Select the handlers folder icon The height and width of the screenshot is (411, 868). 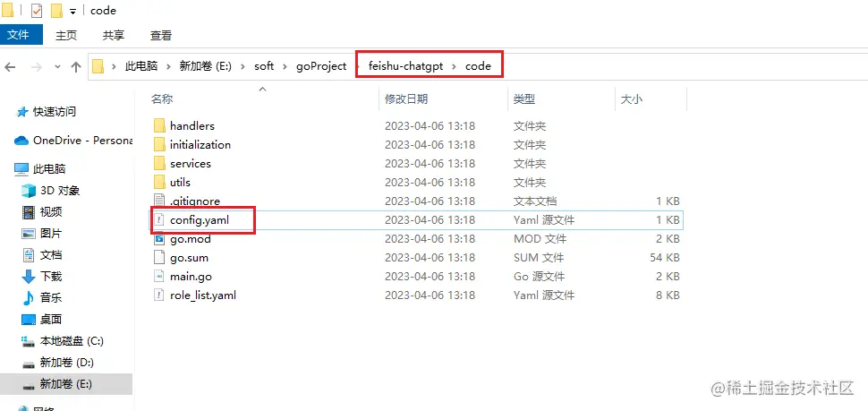tap(159, 125)
